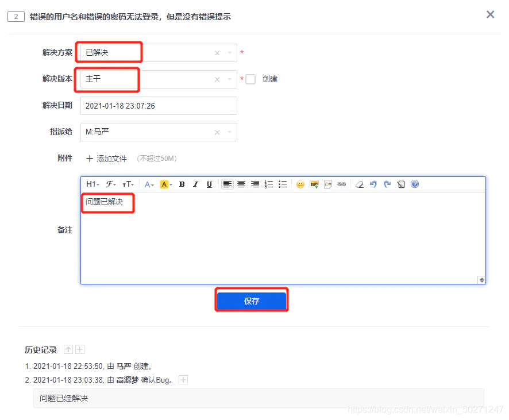The width and height of the screenshot is (509, 420).
Task: Open the H1 heading format menu
Action: 92,184
